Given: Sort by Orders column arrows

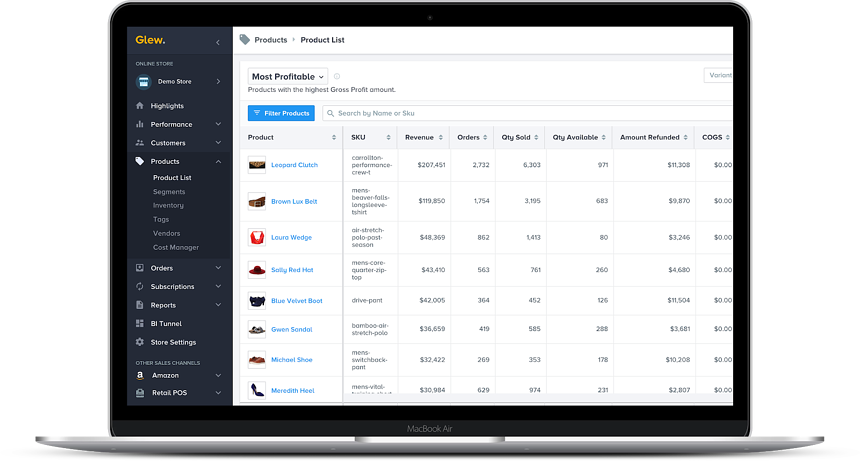Looking at the screenshot, I should coord(485,138).
